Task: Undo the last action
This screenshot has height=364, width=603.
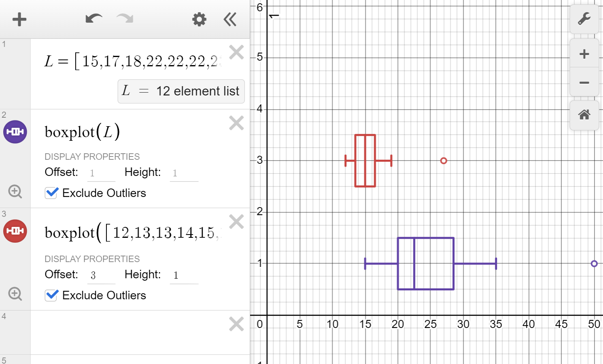Action: pyautogui.click(x=93, y=19)
